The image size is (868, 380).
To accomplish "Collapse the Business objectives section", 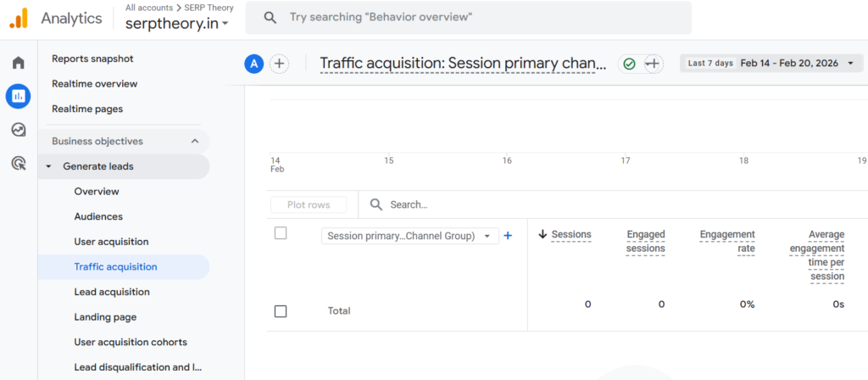I will (x=194, y=142).
